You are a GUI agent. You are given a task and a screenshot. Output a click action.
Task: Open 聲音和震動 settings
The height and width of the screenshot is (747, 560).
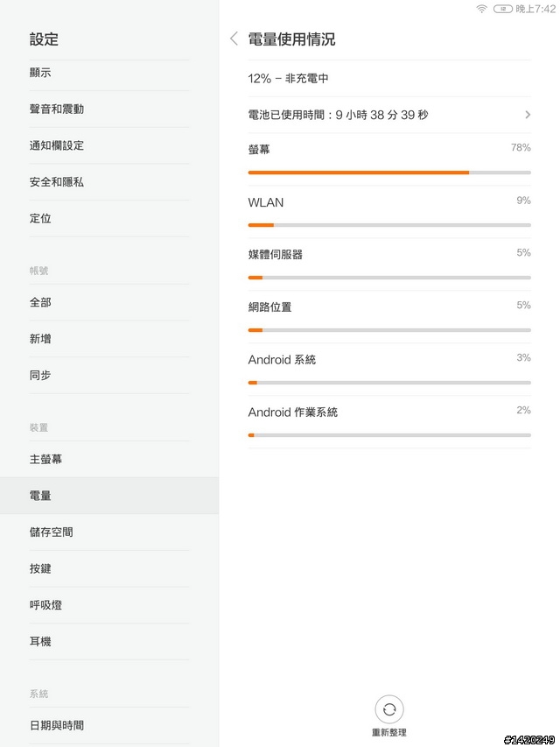click(109, 109)
